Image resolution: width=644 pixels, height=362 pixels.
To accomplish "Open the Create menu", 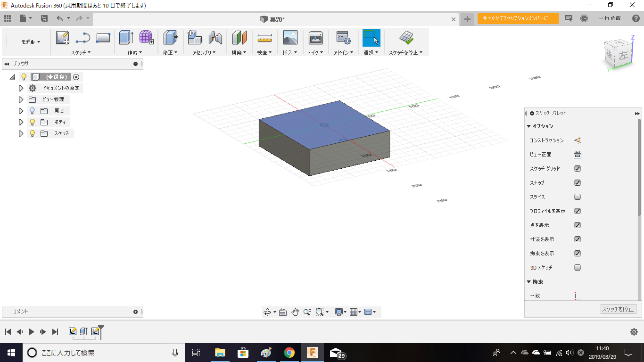I will pyautogui.click(x=135, y=53).
